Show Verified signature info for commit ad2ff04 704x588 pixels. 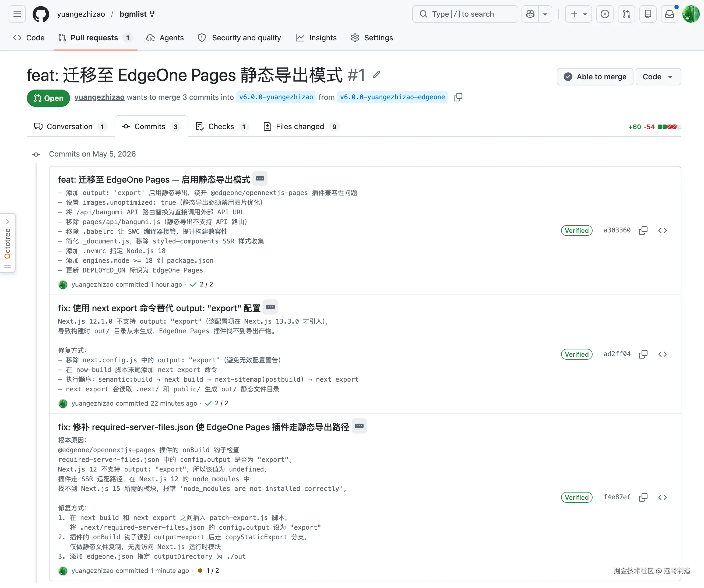(x=577, y=354)
